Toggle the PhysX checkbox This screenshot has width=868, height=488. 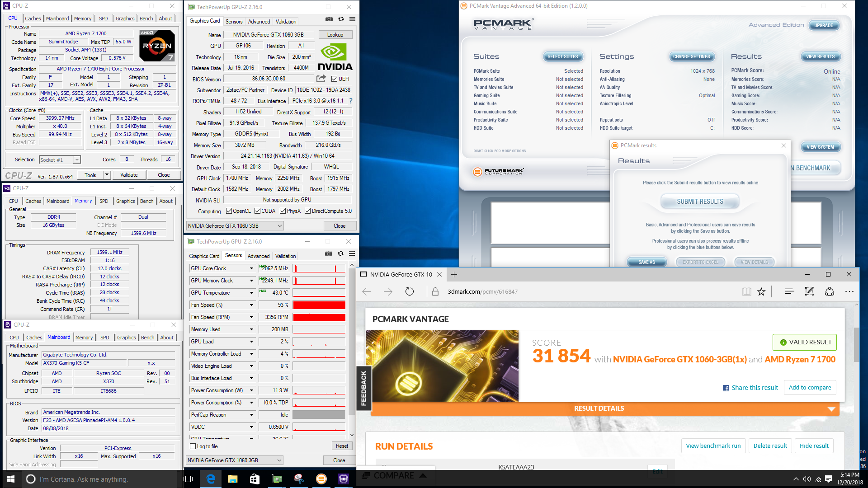pos(283,211)
